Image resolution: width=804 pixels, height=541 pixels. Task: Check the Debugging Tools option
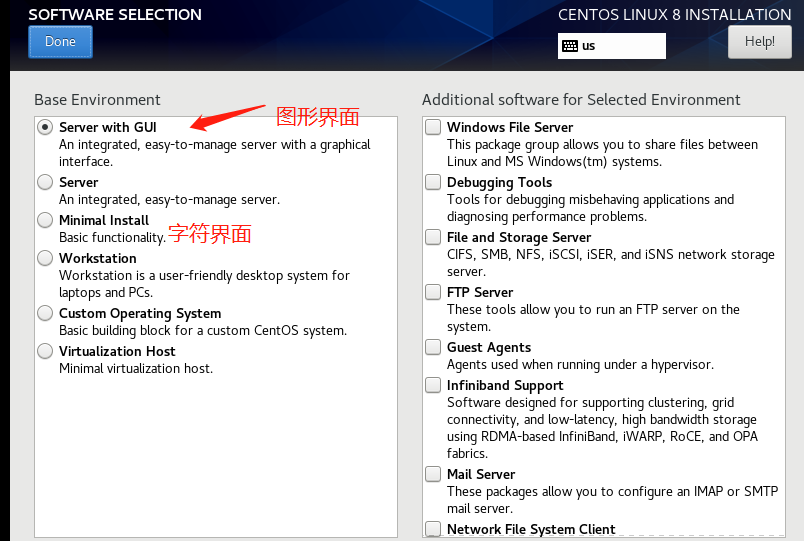tap(433, 182)
